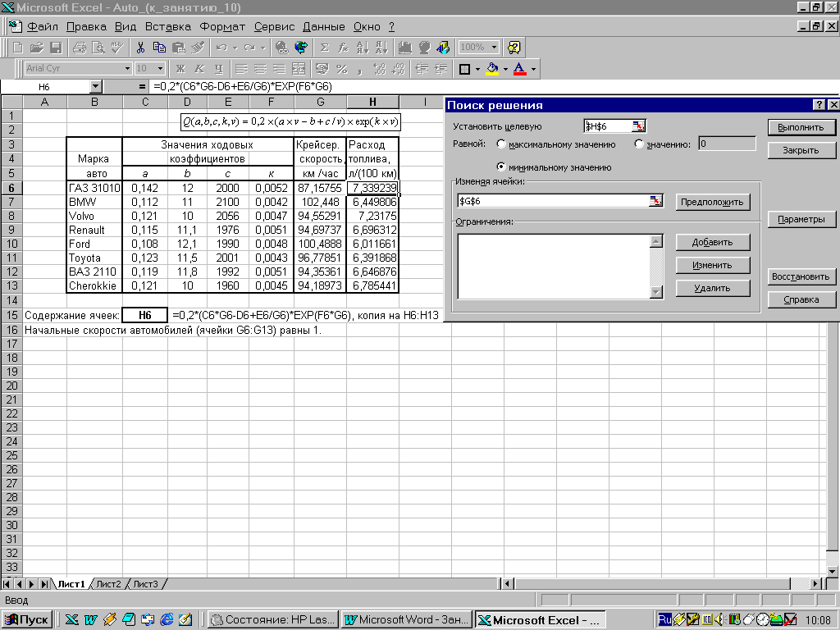
Task: Click Merge and Center icon
Action: pos(299,69)
